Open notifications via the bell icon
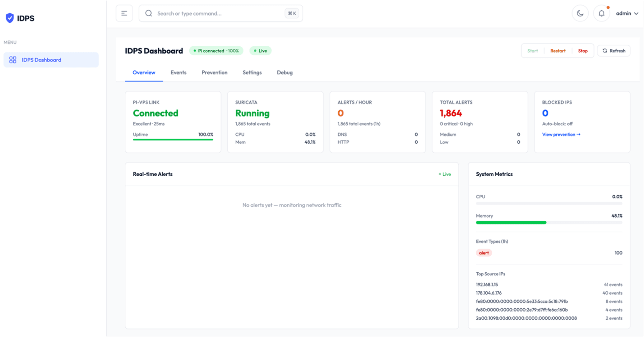 click(x=601, y=13)
